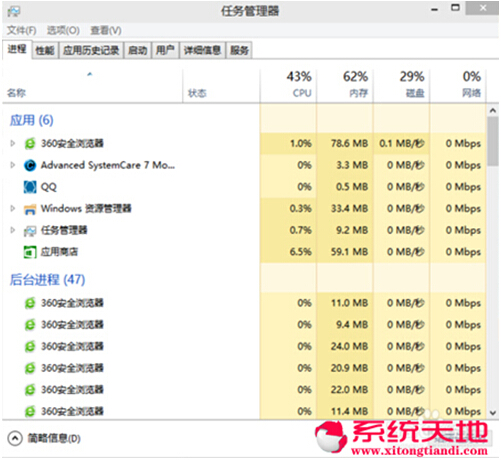Expand the 360安全浏览器 app entry
The height and width of the screenshot is (460, 501).
pos(13,143)
